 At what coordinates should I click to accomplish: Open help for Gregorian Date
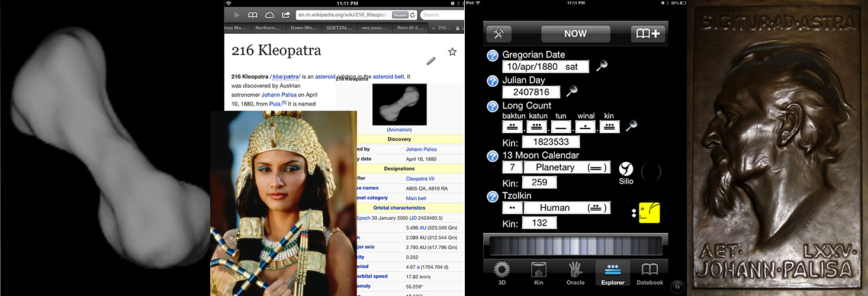pos(493,55)
